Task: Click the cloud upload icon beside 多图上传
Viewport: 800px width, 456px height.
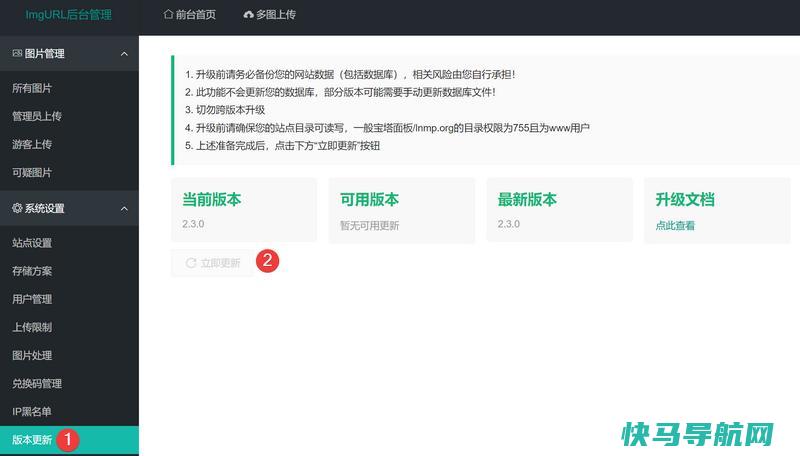Action: (248, 15)
